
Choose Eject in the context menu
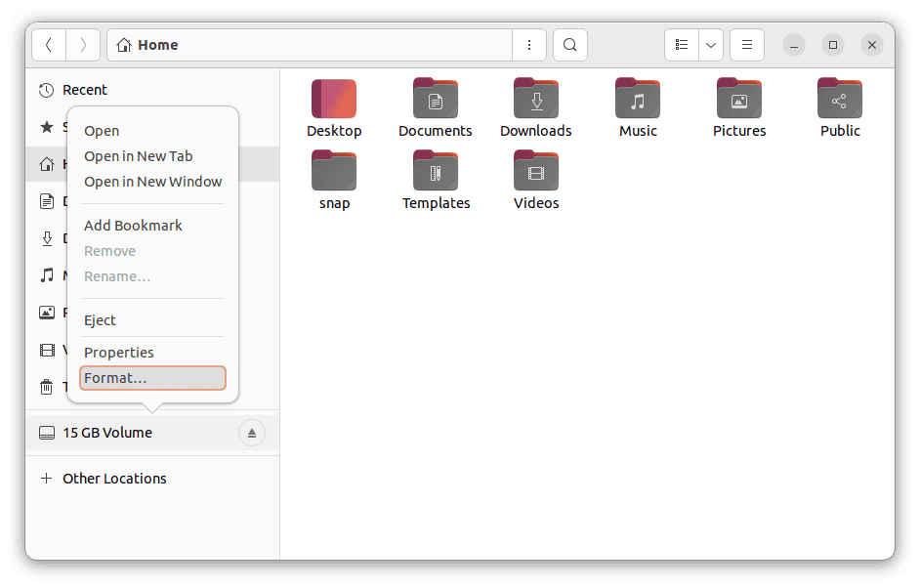tap(152, 320)
